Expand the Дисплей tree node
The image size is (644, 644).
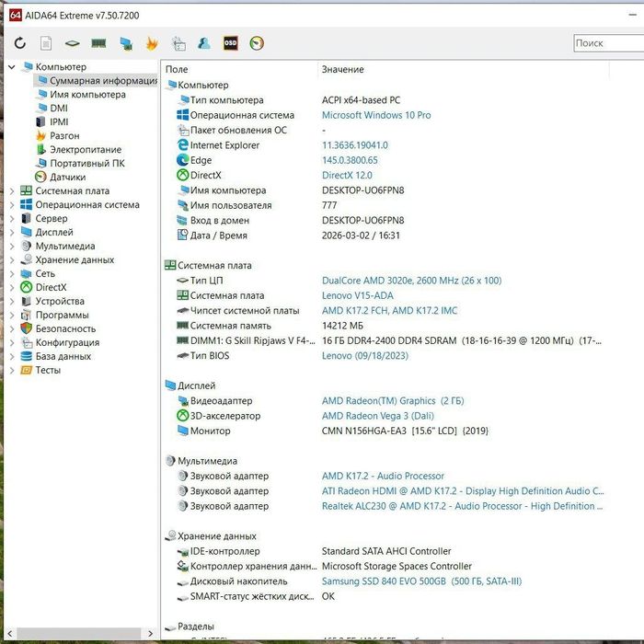pyautogui.click(x=12, y=233)
